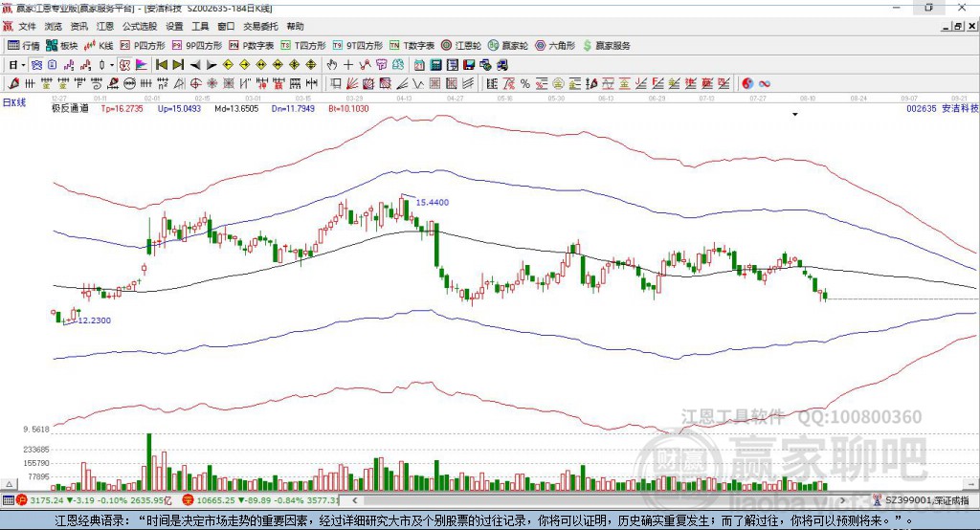Open the T数字表 tool
Image resolution: width=980 pixels, height=530 pixels.
[412, 46]
